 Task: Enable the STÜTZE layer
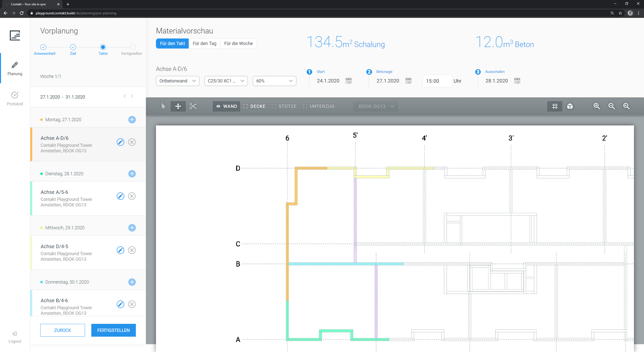coord(284,106)
